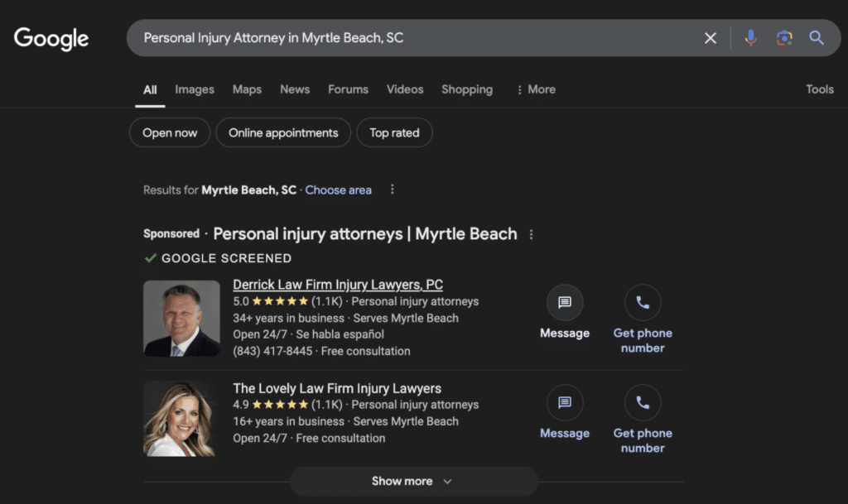Open the Forums tab
Image resolution: width=848 pixels, height=504 pixels.
click(349, 89)
